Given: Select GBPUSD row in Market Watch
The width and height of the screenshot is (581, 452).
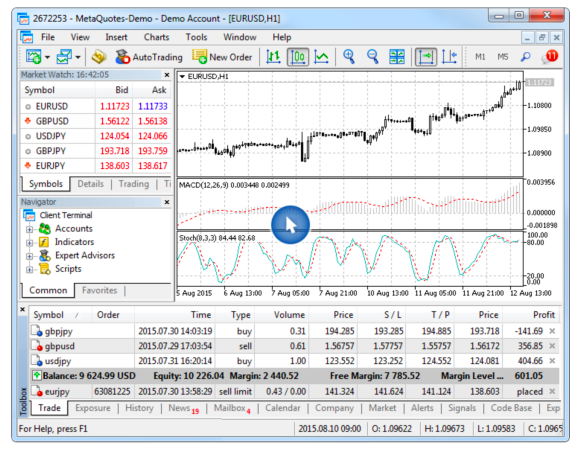Looking at the screenshot, I should pos(96,121).
